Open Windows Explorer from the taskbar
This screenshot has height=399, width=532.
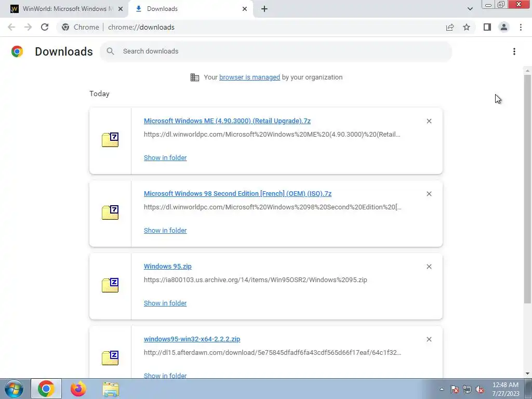[x=111, y=389]
